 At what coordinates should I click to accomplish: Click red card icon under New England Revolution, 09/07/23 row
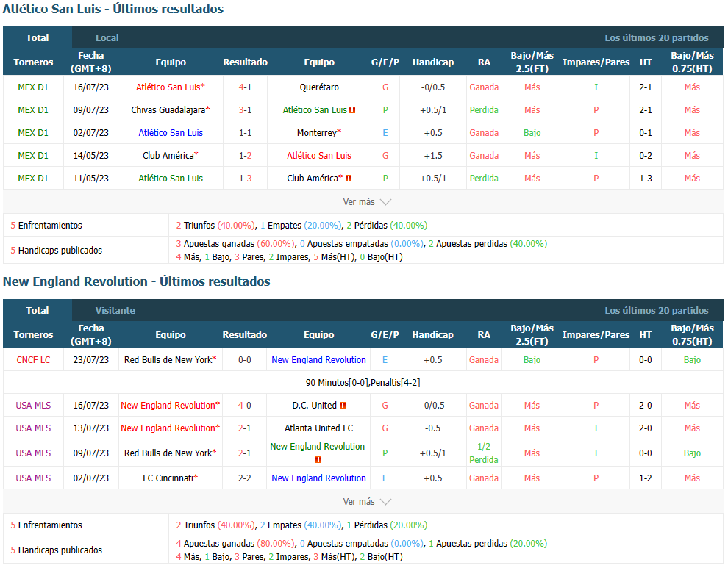coord(318,460)
